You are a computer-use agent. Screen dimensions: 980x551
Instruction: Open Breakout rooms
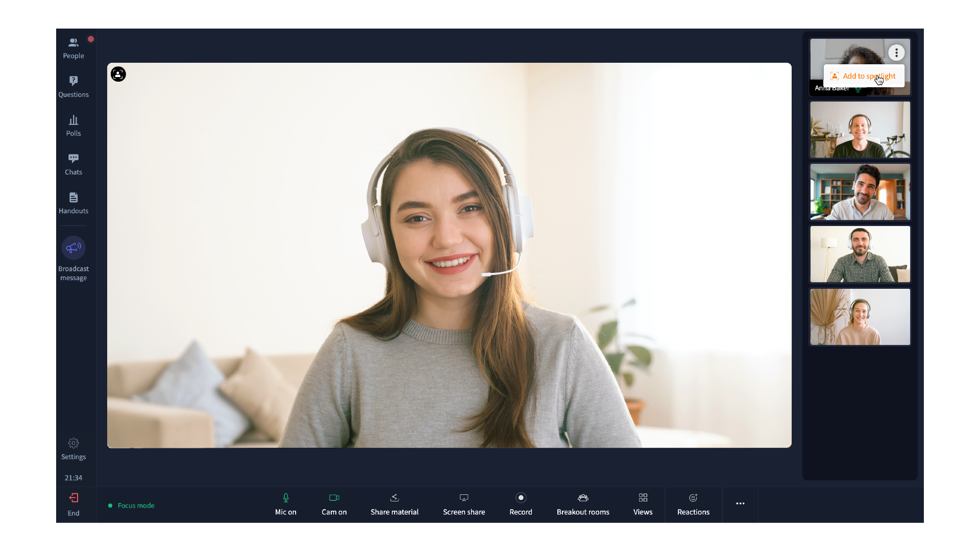[583, 504]
